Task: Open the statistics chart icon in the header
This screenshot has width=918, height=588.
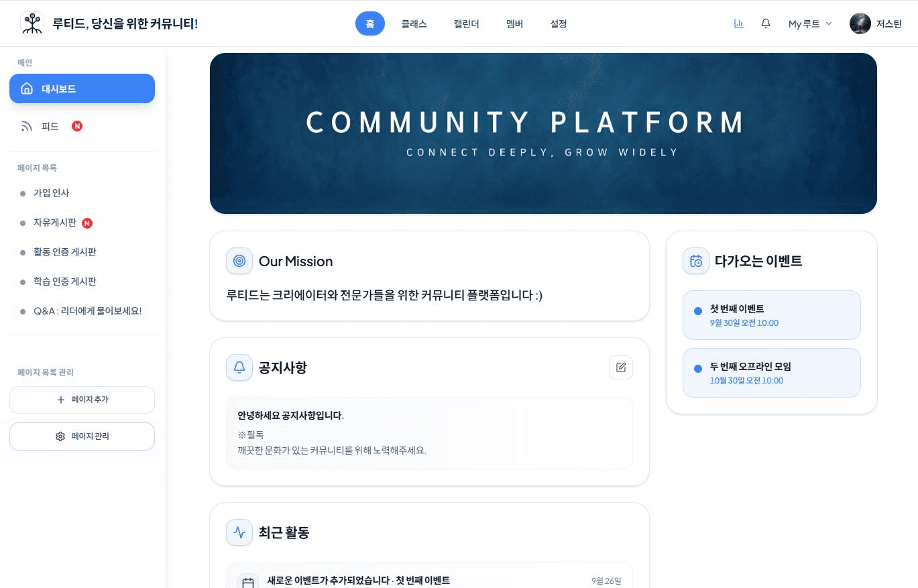Action: point(738,23)
